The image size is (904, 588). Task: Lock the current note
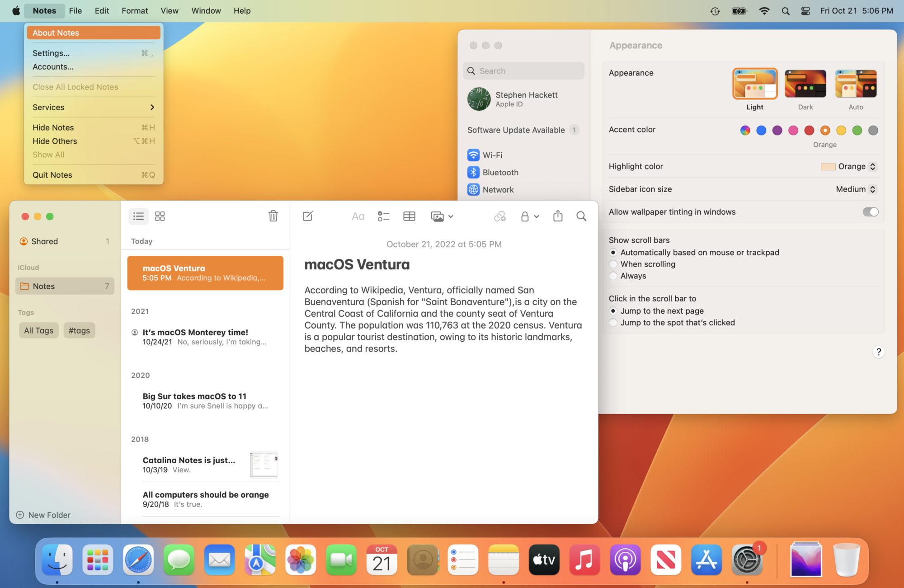525,216
